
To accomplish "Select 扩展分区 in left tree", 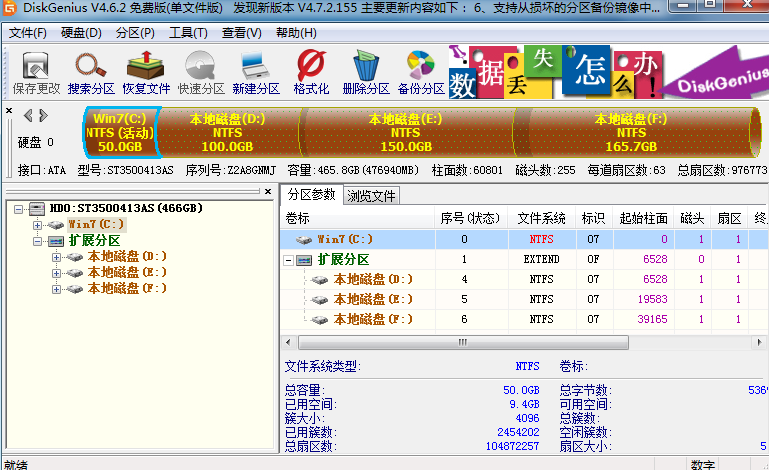I will [94, 240].
